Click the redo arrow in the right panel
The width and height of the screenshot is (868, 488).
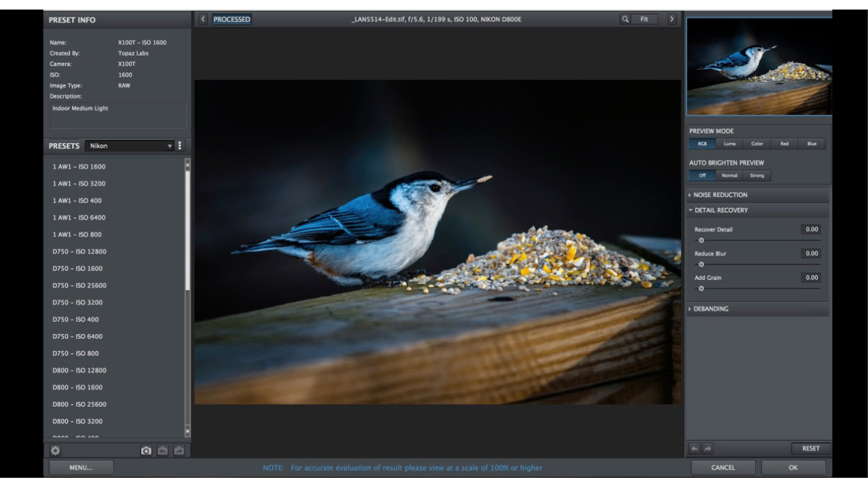(706, 448)
